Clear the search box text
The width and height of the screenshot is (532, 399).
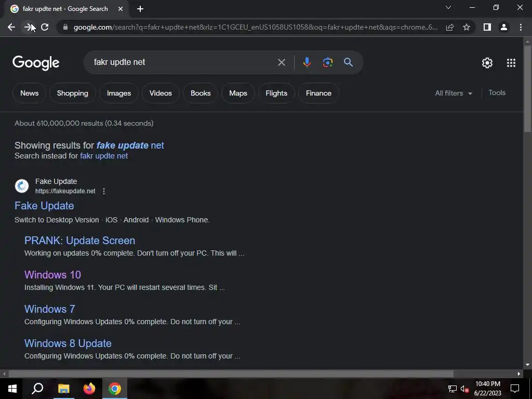(281, 62)
